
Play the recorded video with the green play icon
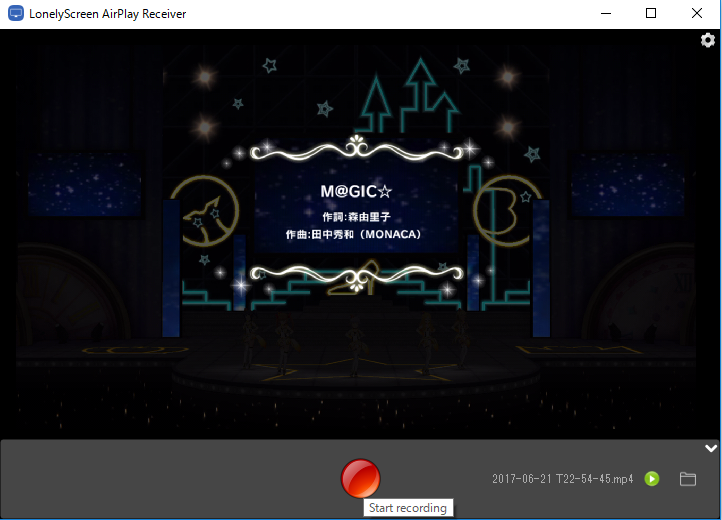(x=652, y=479)
